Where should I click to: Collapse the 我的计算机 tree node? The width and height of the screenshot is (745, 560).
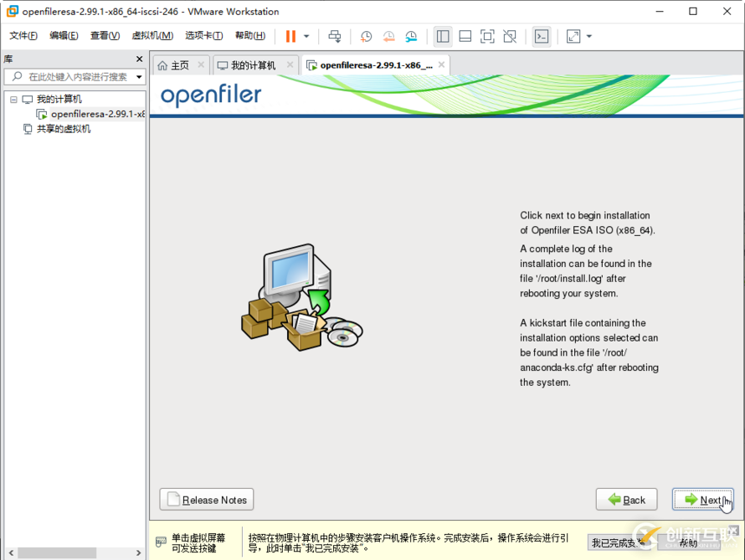click(13, 100)
